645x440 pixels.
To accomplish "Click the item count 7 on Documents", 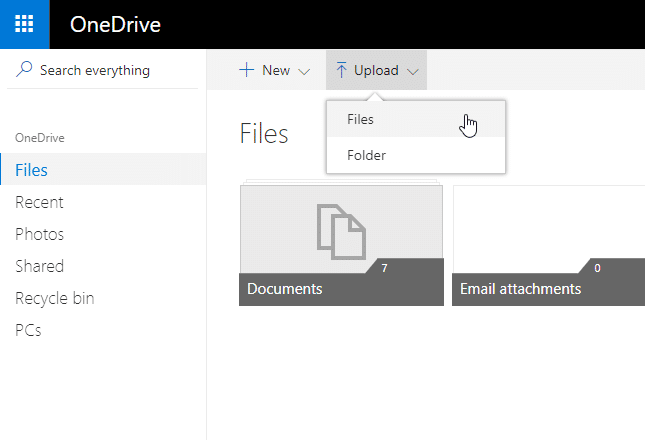I will [384, 268].
